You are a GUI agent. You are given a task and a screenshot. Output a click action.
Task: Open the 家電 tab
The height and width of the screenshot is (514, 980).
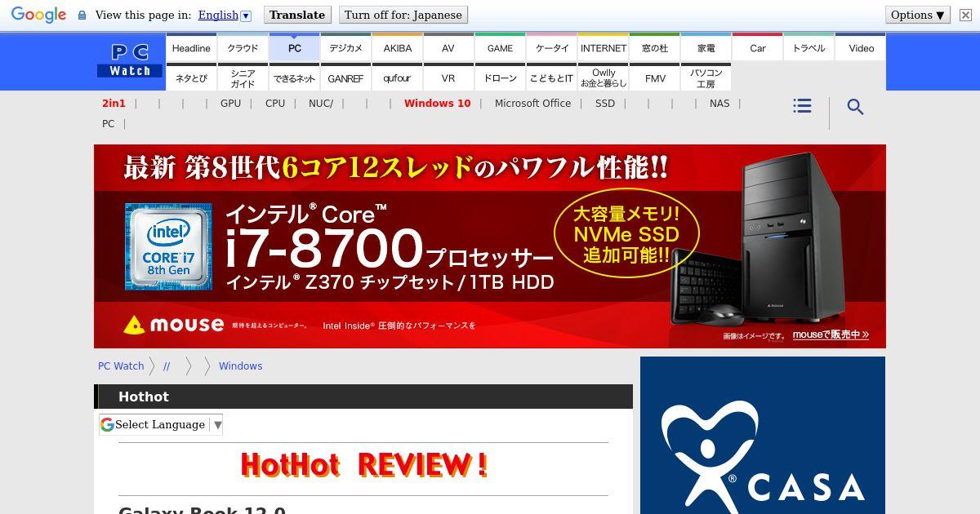706,47
